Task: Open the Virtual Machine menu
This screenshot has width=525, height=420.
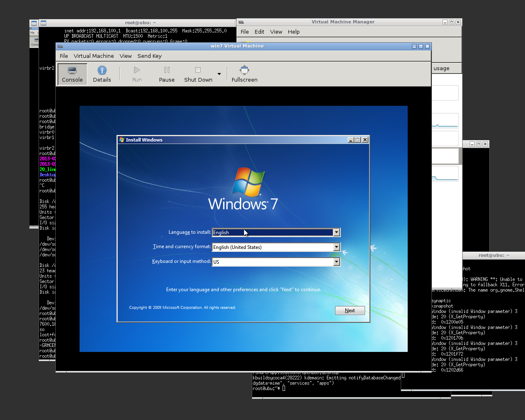Action: click(94, 56)
